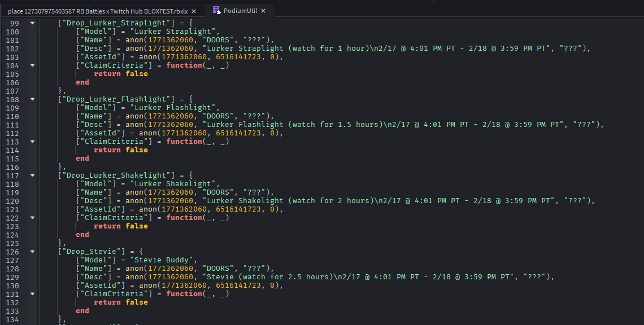Click "return false" on line 114
Screen dimensions: 644x325
(121, 150)
